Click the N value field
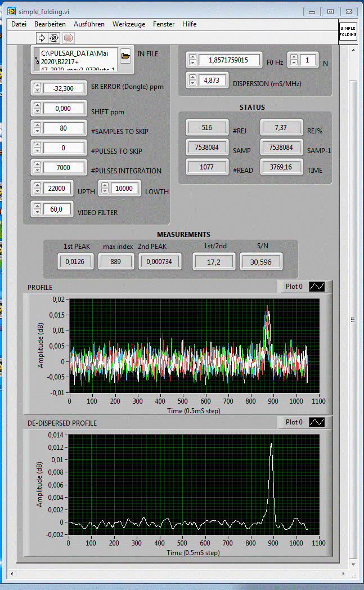This screenshot has height=590, width=364. coord(308,60)
